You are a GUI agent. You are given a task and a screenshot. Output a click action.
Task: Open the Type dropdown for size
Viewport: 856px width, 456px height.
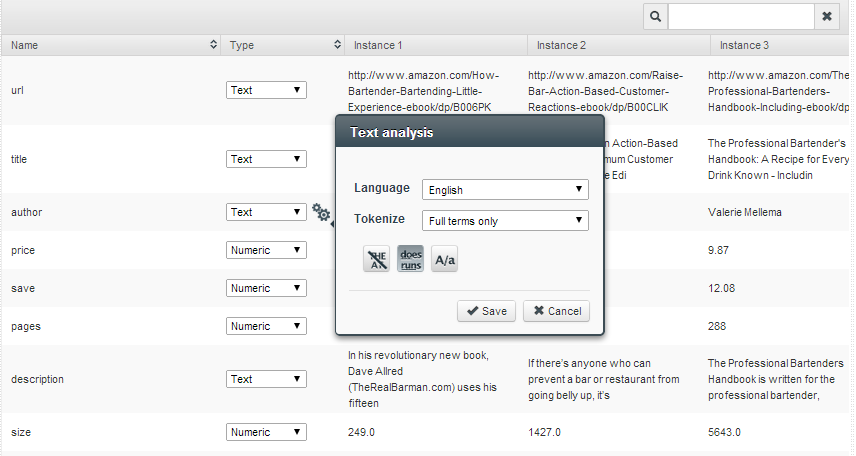click(266, 432)
